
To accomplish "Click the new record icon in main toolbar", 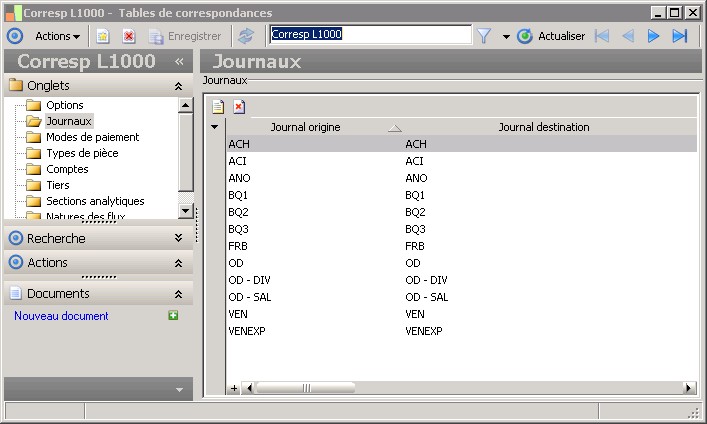I will (103, 36).
